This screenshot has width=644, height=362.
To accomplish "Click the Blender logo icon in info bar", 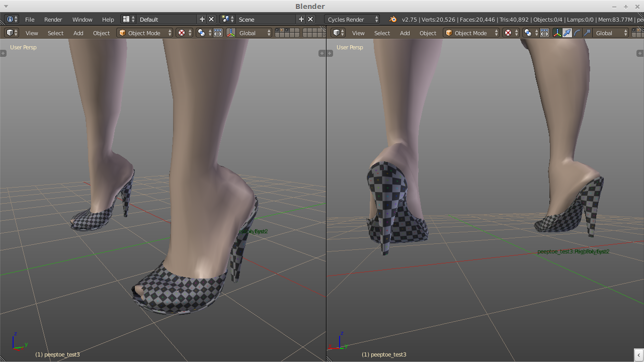I will 392,19.
